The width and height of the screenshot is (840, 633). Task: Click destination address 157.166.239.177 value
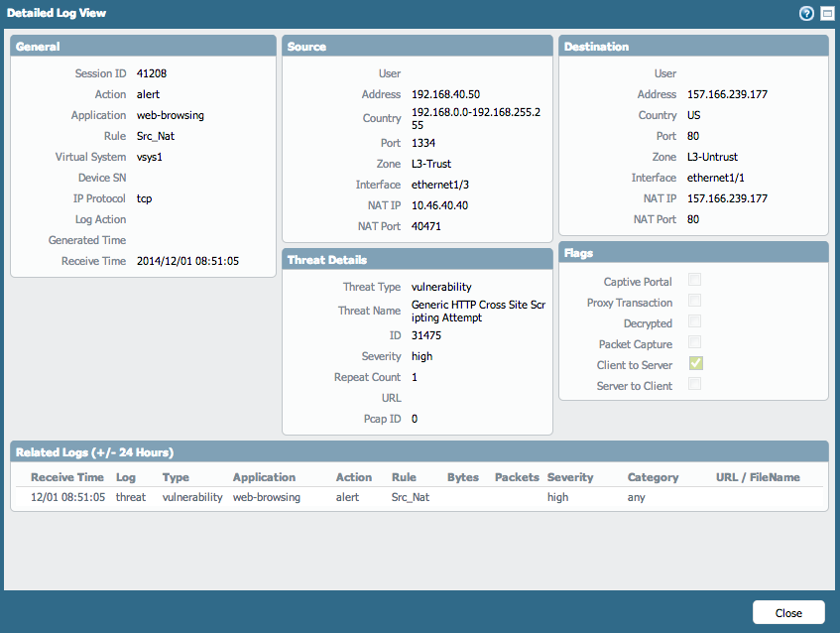(x=727, y=94)
